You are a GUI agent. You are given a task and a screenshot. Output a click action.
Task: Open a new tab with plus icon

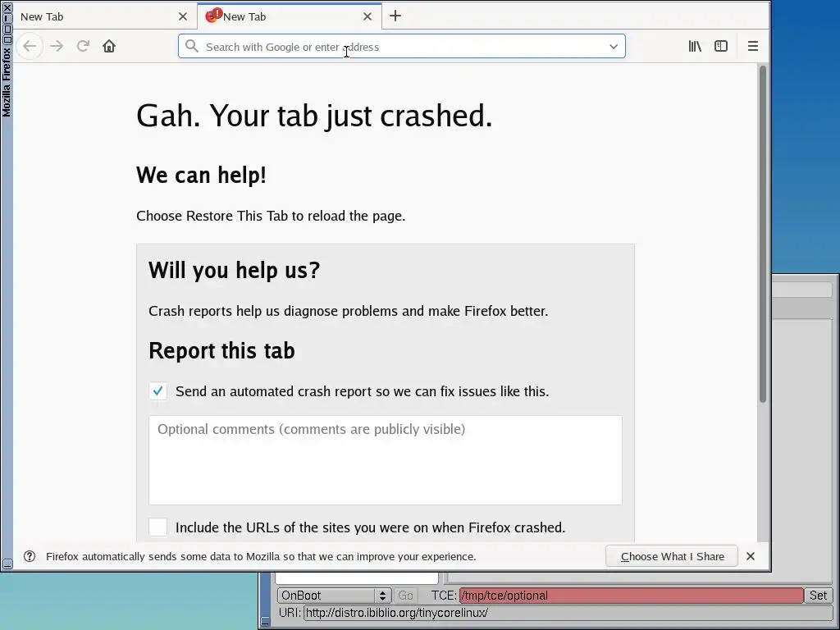[x=395, y=16]
